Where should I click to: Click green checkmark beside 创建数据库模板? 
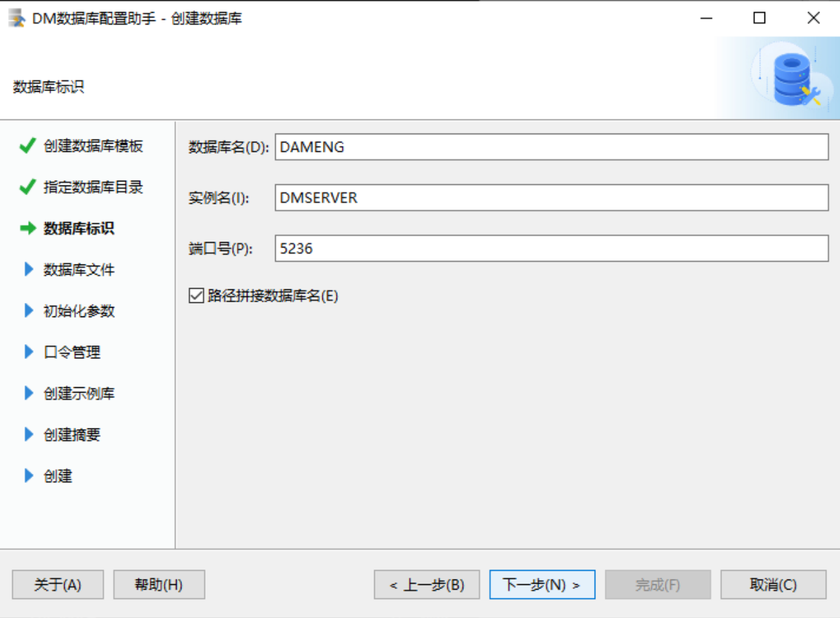[28, 146]
